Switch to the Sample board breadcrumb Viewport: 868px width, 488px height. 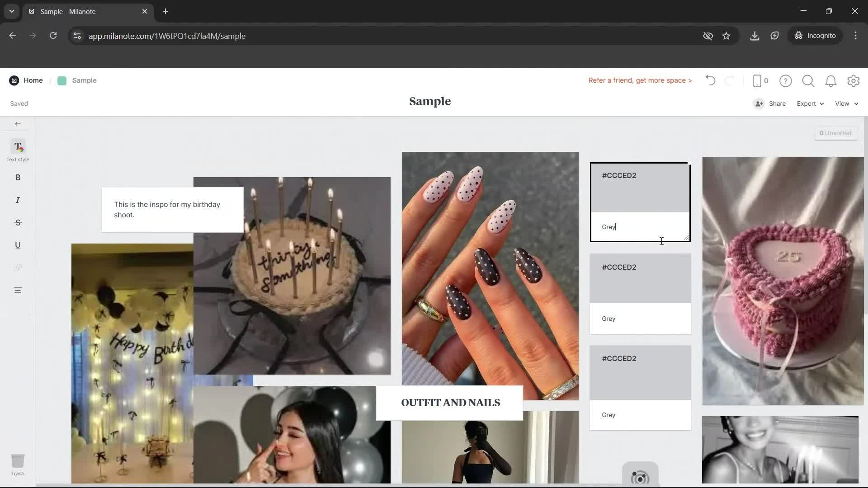[x=84, y=80]
